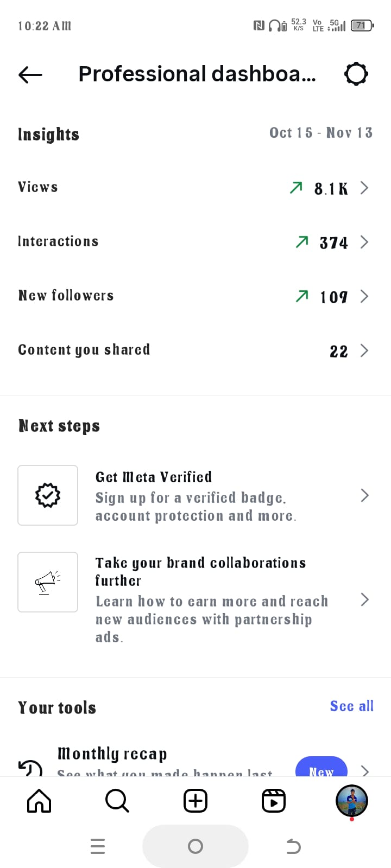Select the Oct 15 - Nov 13 date range

(x=321, y=133)
